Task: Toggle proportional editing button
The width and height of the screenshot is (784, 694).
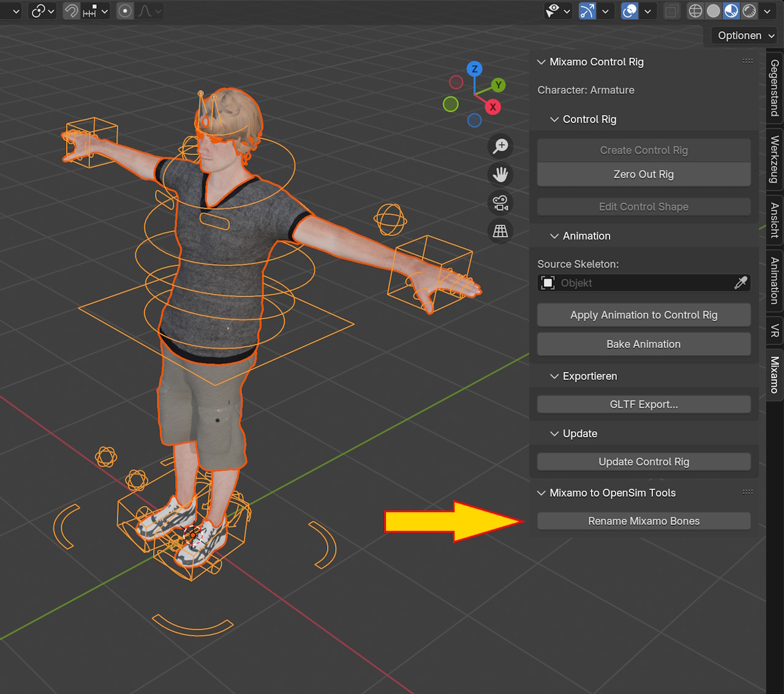Action: point(125,11)
